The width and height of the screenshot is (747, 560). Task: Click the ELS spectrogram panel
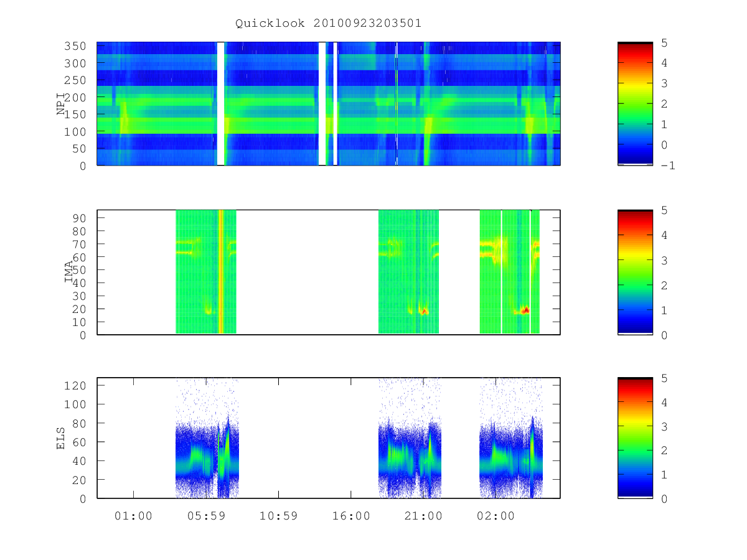[329, 438]
